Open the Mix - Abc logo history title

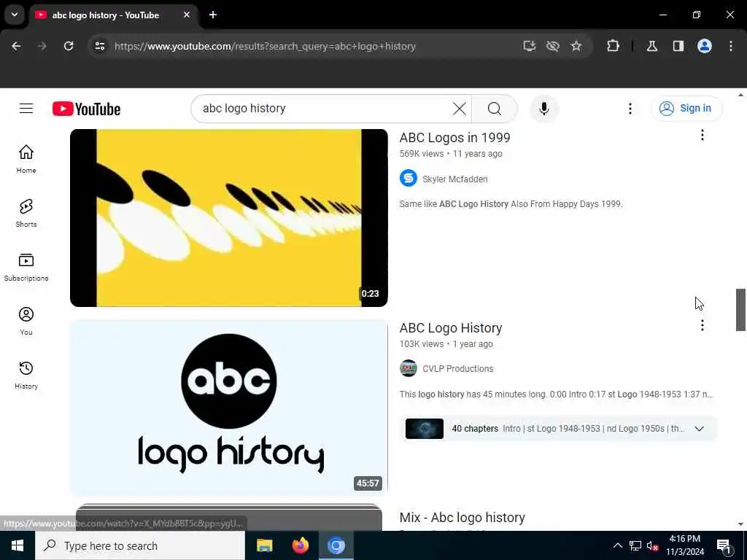[462, 517]
